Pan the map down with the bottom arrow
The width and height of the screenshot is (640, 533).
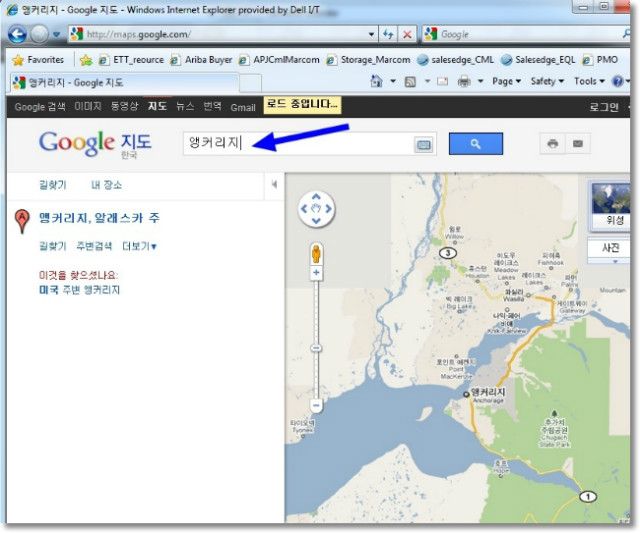point(316,221)
